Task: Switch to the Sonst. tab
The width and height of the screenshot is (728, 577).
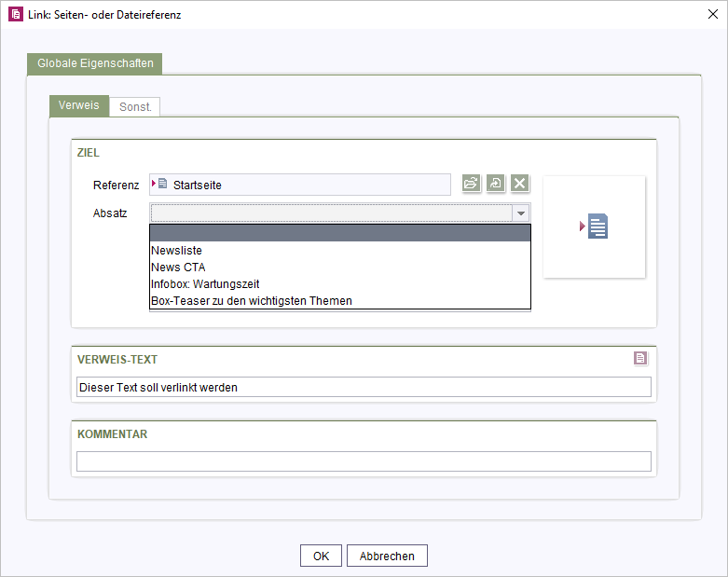Action: 135,107
